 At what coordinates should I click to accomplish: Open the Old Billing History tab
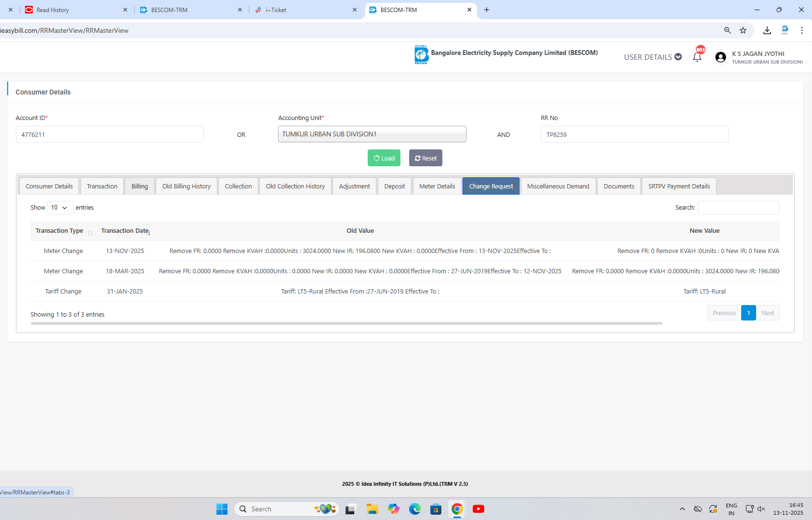click(186, 187)
